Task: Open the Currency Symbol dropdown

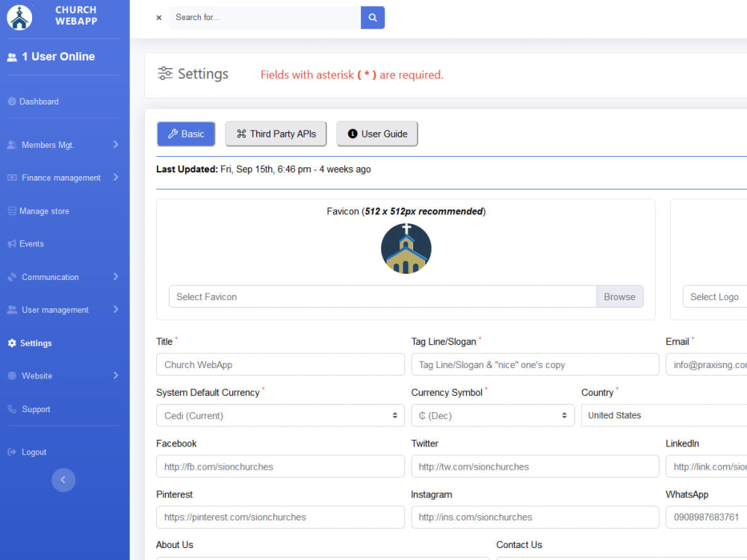Action: [x=492, y=415]
